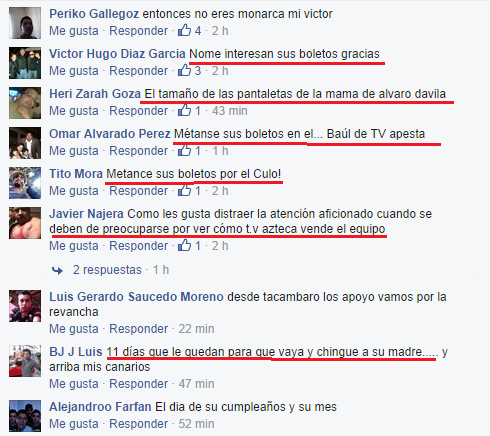Click reply arrow icon beside 2 respuestas
The image size is (490, 436).
tap(57, 270)
